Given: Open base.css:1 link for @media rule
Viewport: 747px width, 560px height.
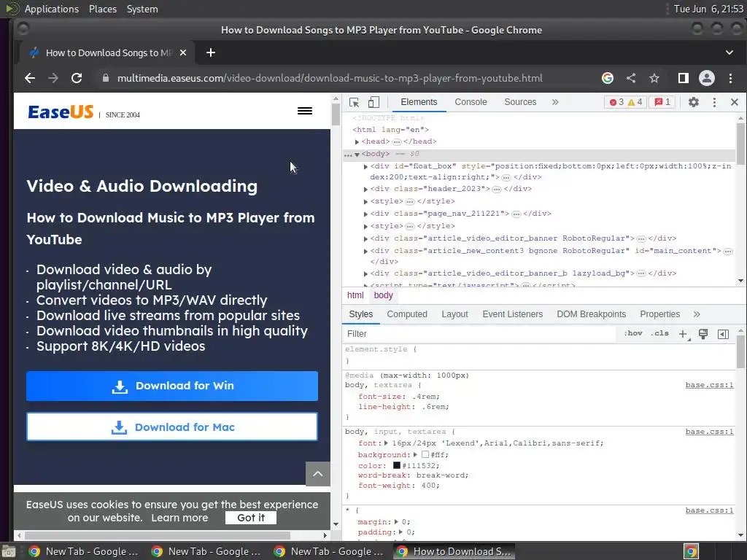Looking at the screenshot, I should (709, 385).
